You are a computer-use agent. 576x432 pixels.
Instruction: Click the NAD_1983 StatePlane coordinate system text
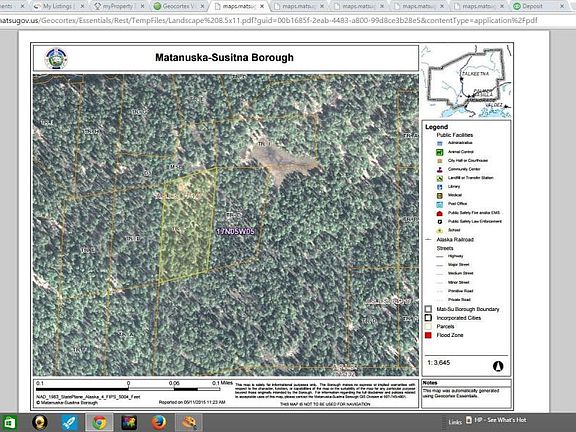tap(88, 397)
